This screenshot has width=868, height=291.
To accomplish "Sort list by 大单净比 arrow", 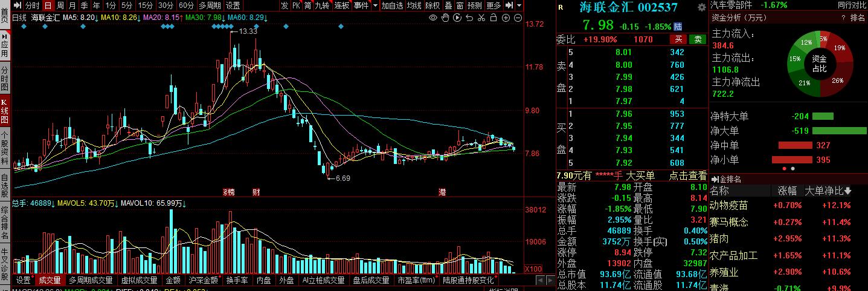I will 847,191.
